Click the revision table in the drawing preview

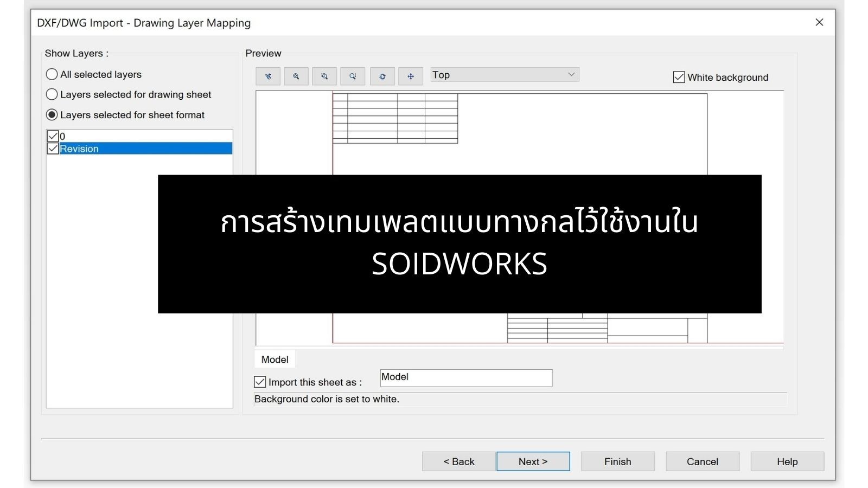395,118
